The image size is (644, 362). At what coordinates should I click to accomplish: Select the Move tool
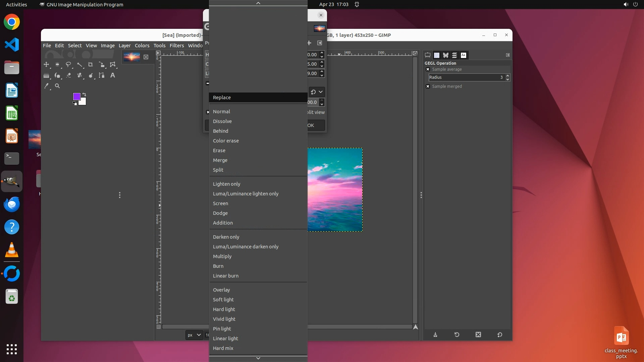pos(46,65)
